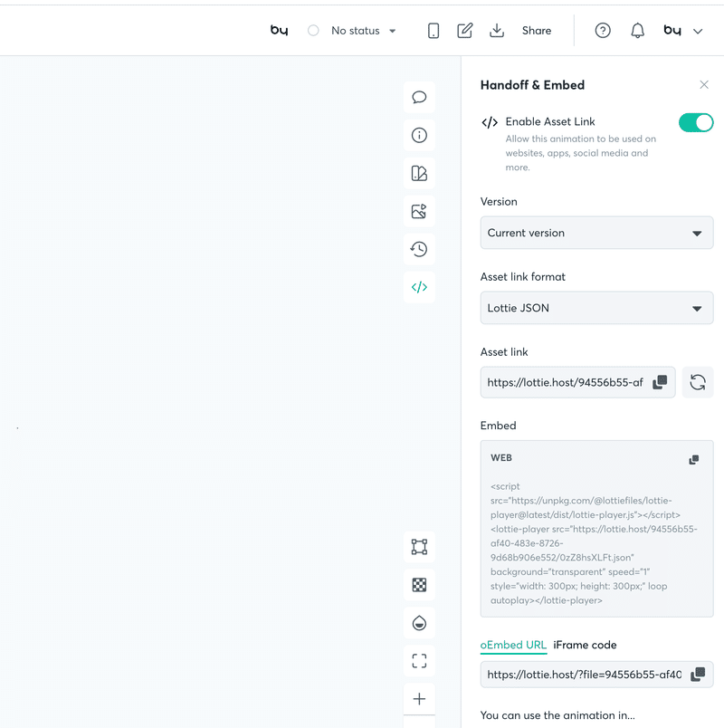Viewport: 724px width, 728px height.
Task: Open the animation info panel icon
Action: (419, 135)
